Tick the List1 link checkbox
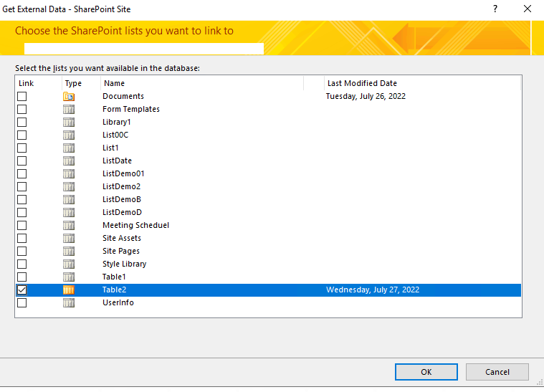Viewport: 544px width, 392px height. click(x=22, y=148)
